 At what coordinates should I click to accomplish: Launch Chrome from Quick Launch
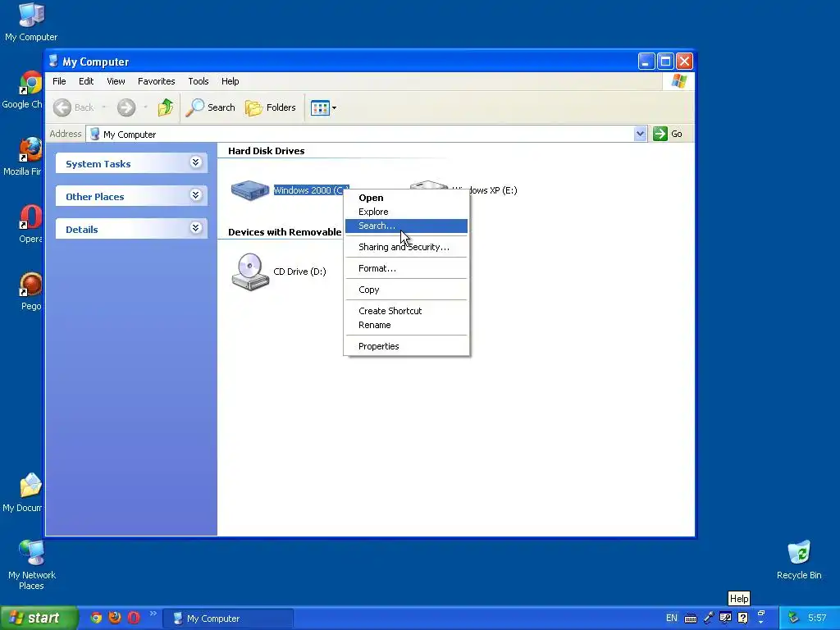click(96, 618)
